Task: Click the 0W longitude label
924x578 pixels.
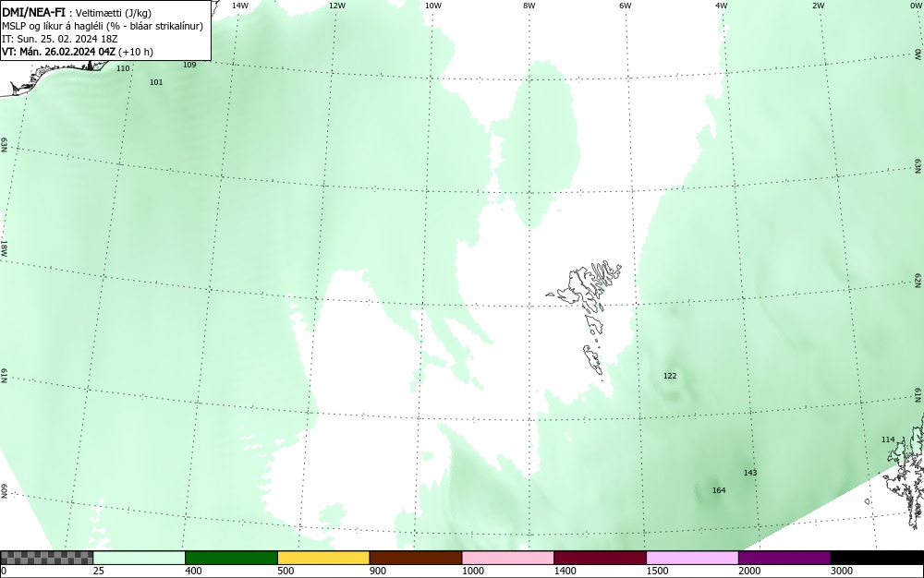Action: (915, 6)
